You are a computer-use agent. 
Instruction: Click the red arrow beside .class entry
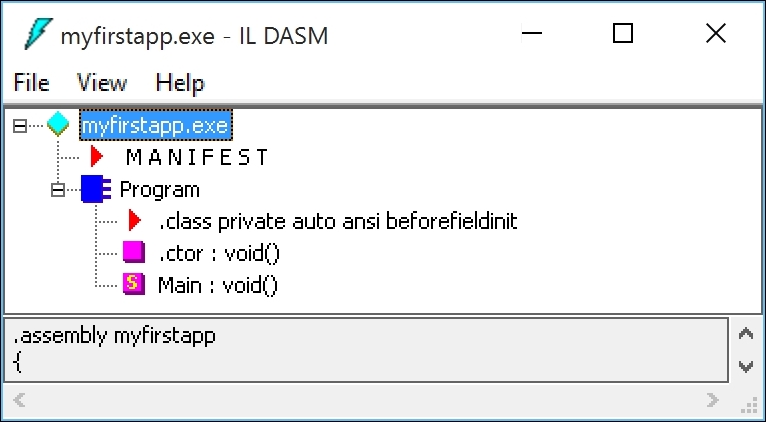point(135,220)
